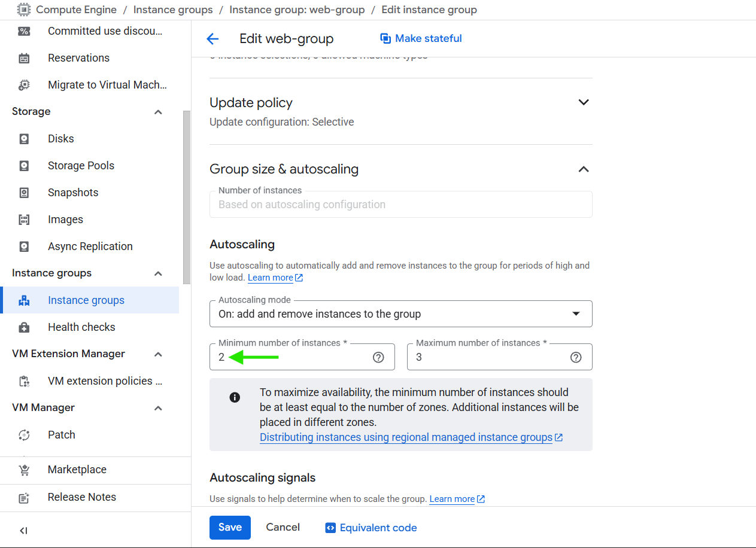The width and height of the screenshot is (756, 548).
Task: Collapse the Instance groups section header
Action: [x=158, y=273]
